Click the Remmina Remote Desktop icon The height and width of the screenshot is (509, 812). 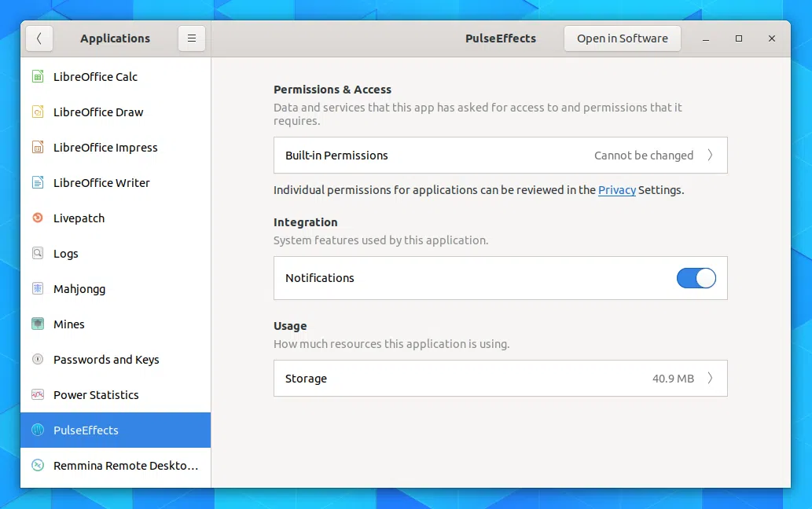point(38,466)
